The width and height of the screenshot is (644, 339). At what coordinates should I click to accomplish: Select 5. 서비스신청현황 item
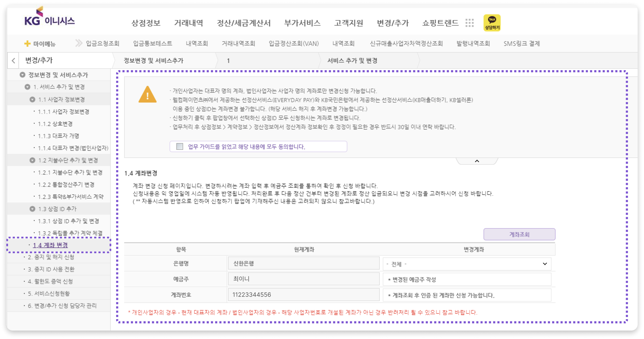pos(49,294)
